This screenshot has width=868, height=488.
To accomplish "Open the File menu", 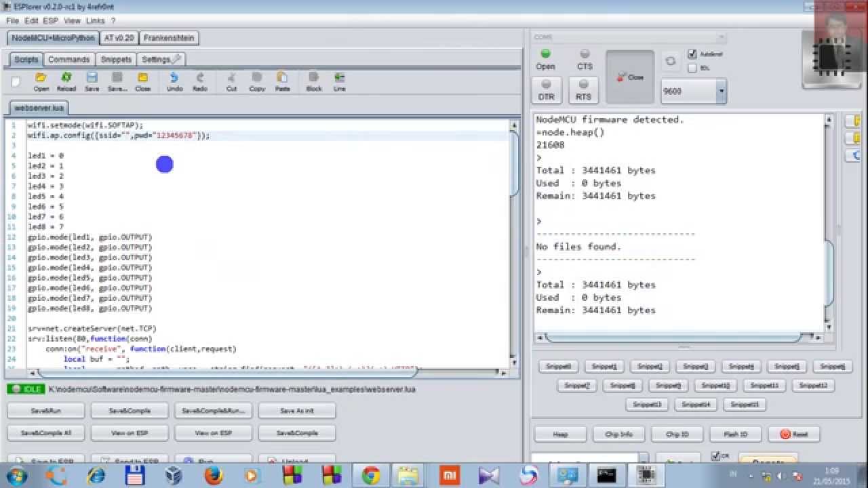I will coord(12,21).
